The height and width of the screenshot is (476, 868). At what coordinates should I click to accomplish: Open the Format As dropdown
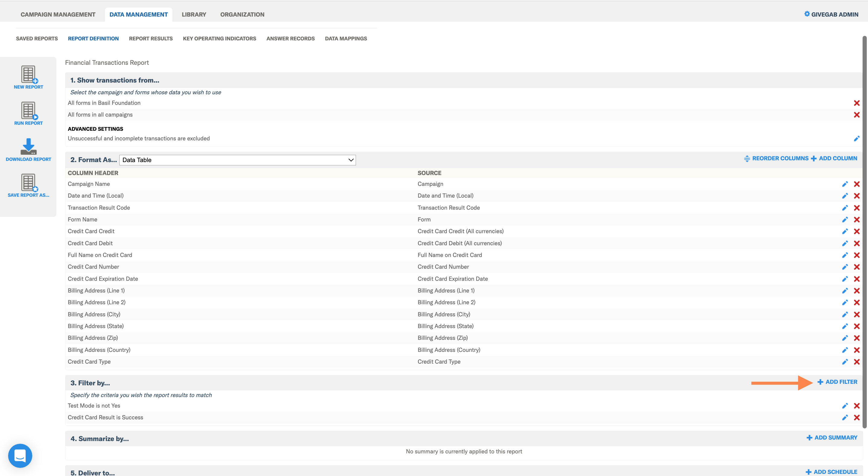click(x=237, y=160)
